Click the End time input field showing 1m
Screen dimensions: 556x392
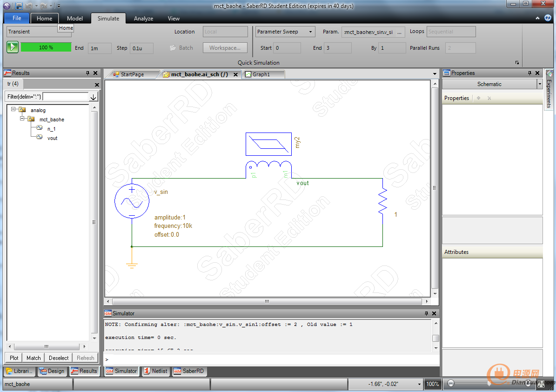click(x=100, y=48)
